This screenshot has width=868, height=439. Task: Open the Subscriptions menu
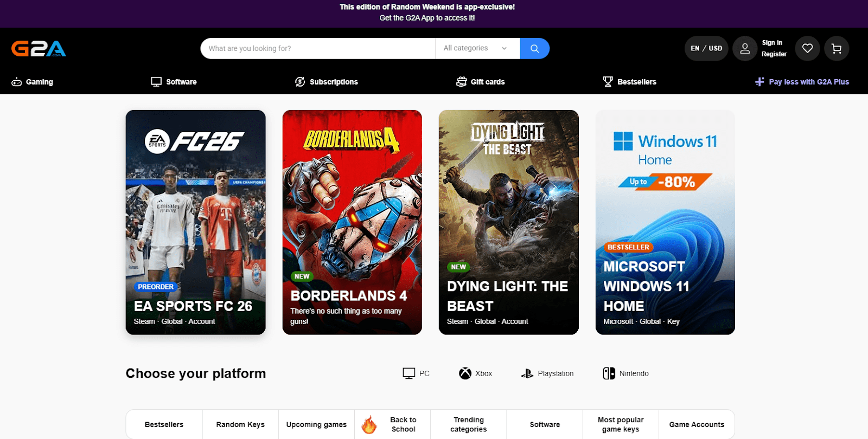tap(327, 82)
